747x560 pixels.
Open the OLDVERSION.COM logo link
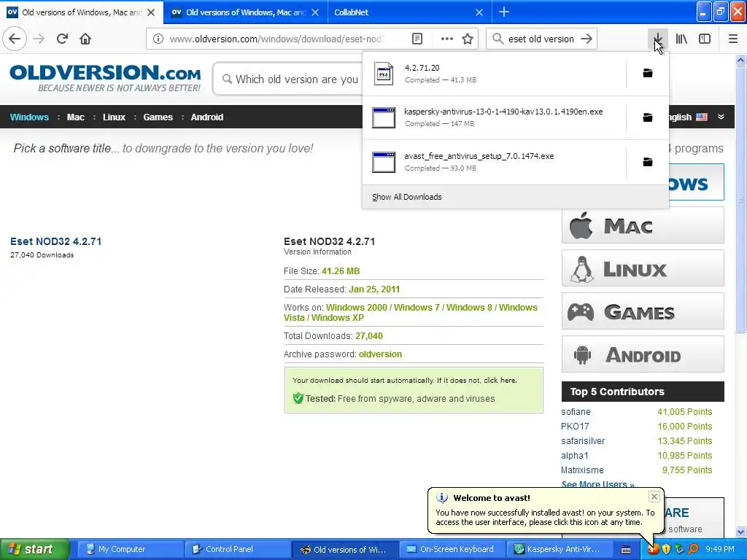105,77
